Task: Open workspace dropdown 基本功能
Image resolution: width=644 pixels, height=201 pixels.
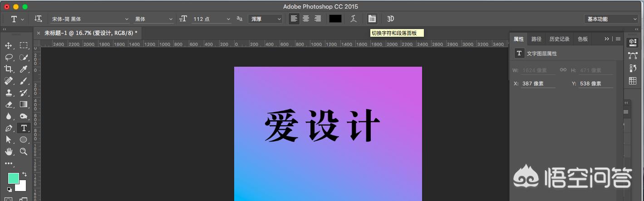Action: coord(611,19)
